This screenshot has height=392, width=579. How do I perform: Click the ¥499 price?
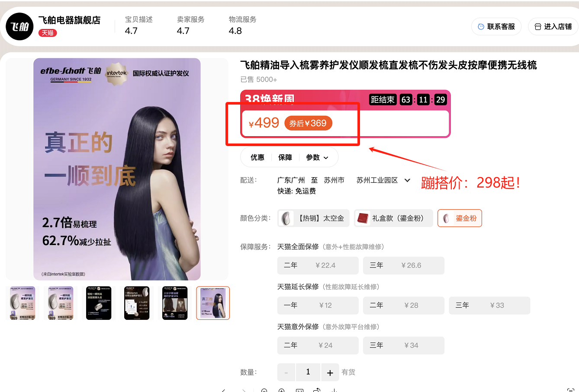264,123
